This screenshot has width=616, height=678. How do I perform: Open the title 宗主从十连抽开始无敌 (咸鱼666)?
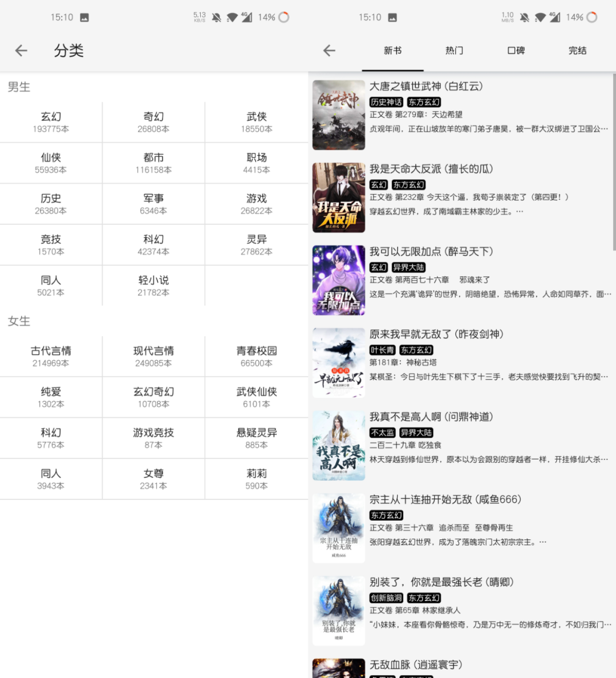[445, 499]
